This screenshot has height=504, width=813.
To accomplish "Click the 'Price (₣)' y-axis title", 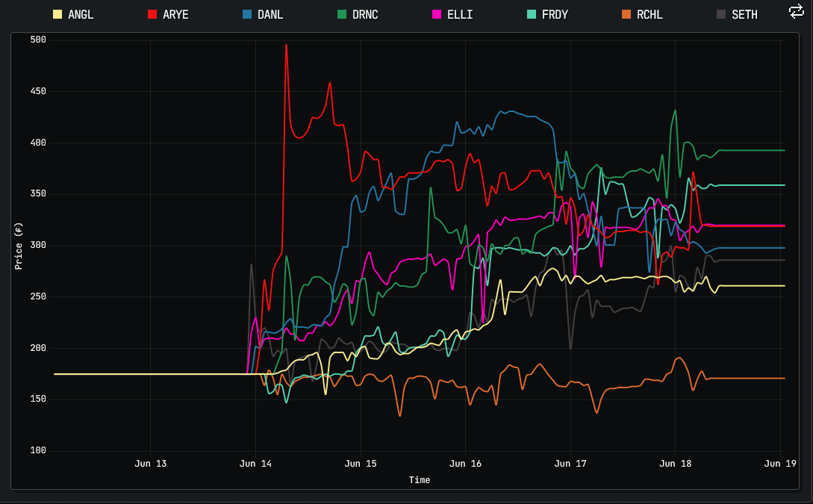I will tap(19, 246).
